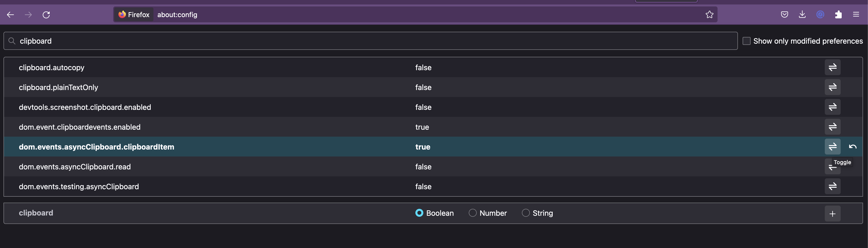Select dom.events.asyncClipboard.read preference name

(75, 167)
